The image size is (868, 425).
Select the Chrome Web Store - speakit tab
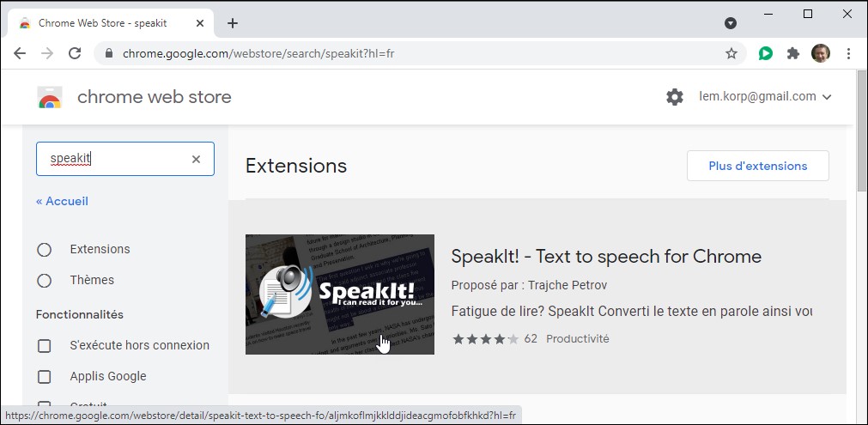pos(103,23)
